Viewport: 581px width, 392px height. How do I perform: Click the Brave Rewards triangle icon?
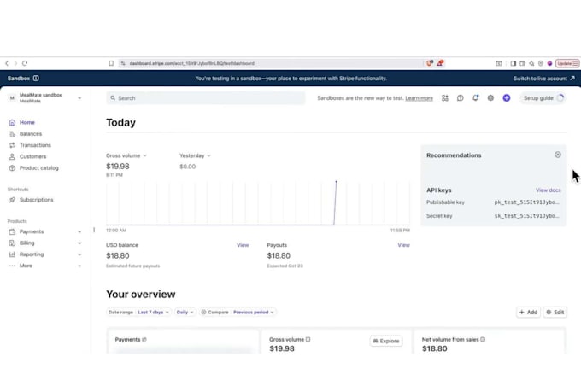tap(440, 63)
